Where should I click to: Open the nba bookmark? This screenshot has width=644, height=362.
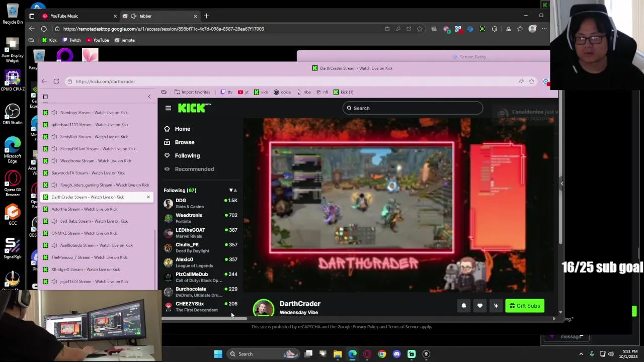tap(304, 92)
